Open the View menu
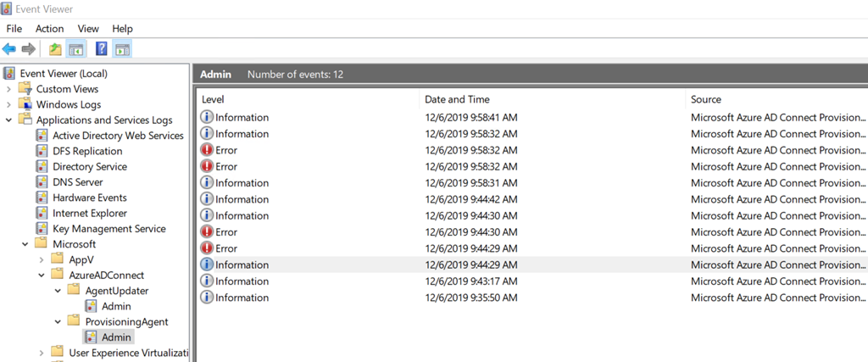868x362 pixels. pyautogui.click(x=88, y=29)
